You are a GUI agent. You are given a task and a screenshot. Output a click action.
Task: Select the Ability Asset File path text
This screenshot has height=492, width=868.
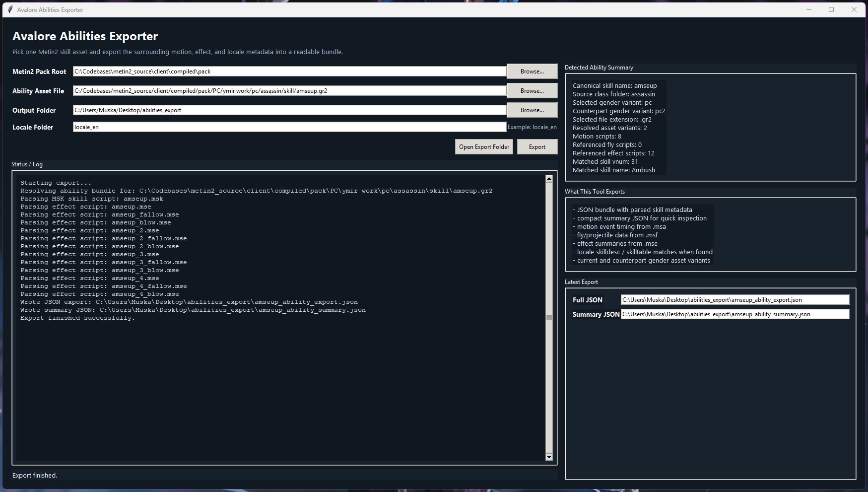tap(288, 90)
